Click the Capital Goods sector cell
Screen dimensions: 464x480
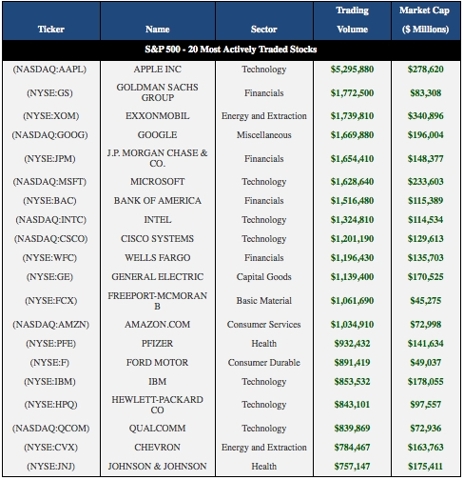(264, 277)
